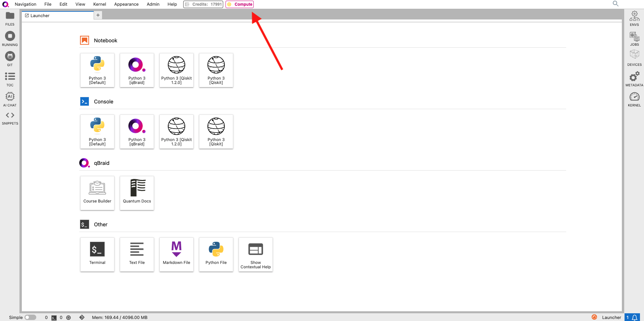Open the Course Builder
Screen dimensions: 644x321
point(97,193)
